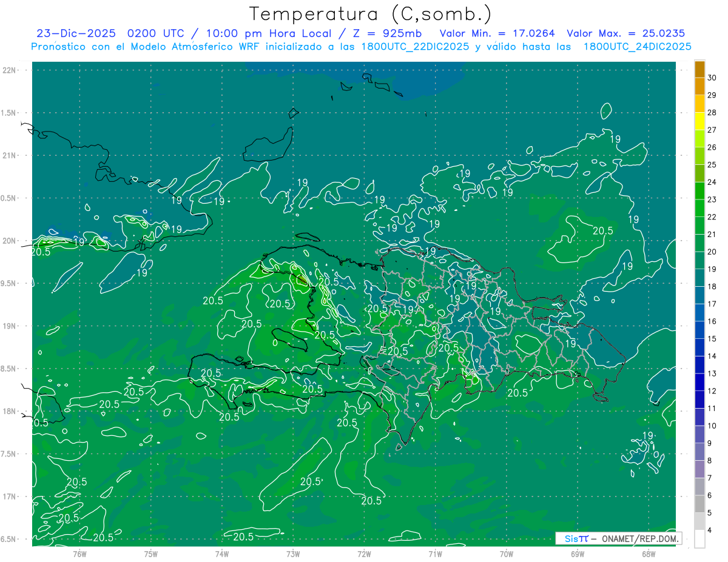This screenshot has width=728, height=562.
Task: Pick the brown swatch above legend value 30
Action: tap(699, 69)
